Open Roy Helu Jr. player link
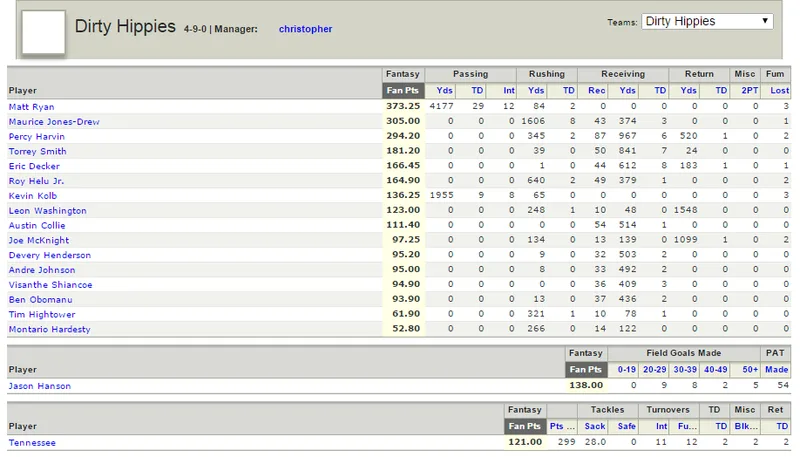The image size is (800, 457). [x=36, y=181]
